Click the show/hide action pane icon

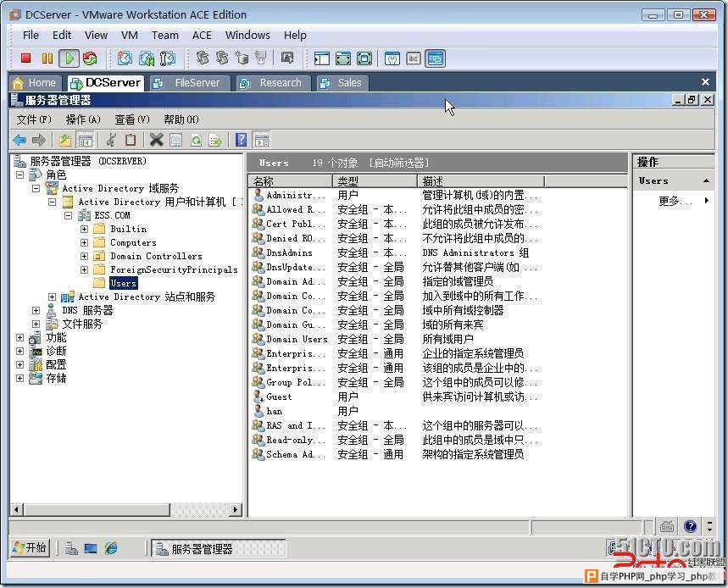pos(262,140)
